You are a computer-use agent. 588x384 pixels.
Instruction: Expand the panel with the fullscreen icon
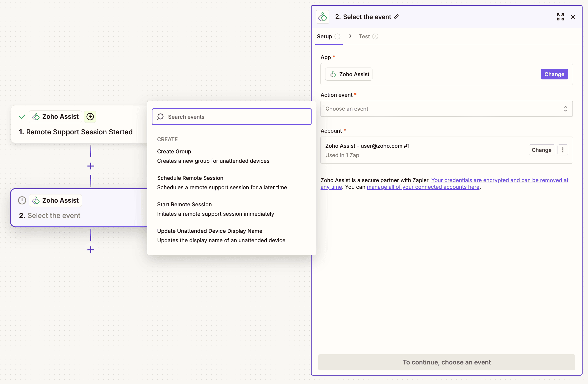pos(560,17)
